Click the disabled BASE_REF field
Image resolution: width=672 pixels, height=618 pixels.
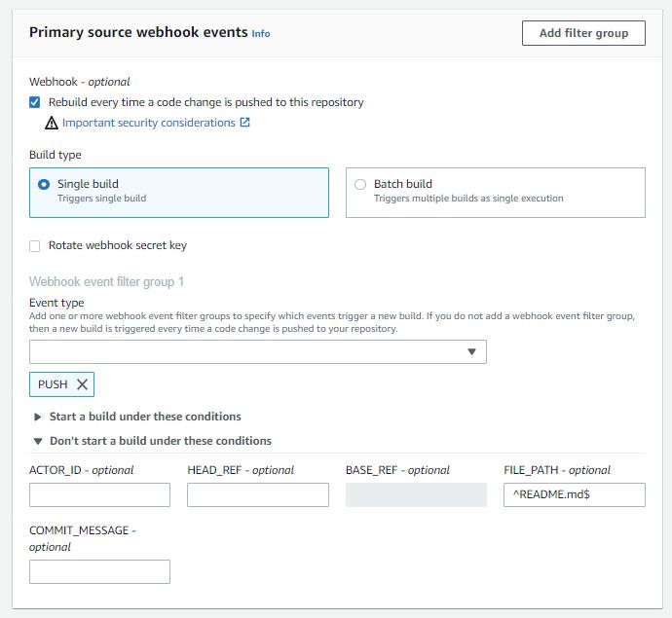[x=416, y=494]
